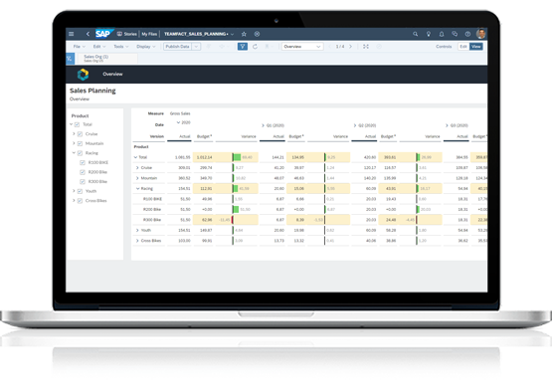Select the R300 Bike table row label
Screen dimensions: 552x392
click(x=152, y=220)
